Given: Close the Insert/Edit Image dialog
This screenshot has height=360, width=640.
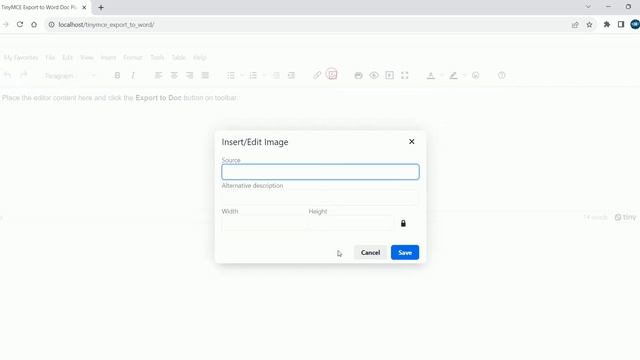Looking at the screenshot, I should 411,142.
